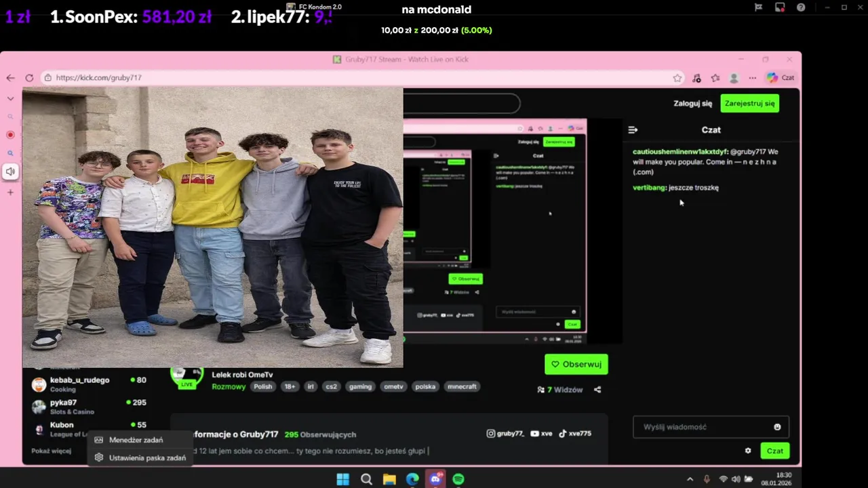
Task: Mute the tab using the speaker icon
Action: pyautogui.click(x=10, y=171)
